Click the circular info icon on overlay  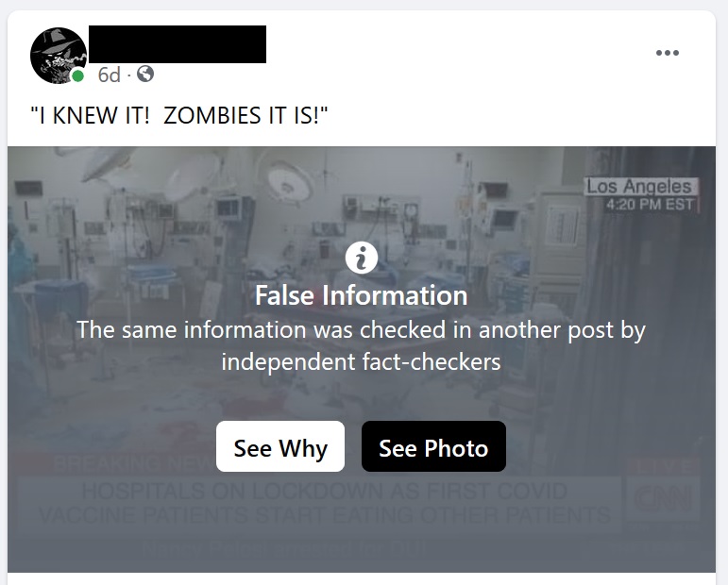362,257
